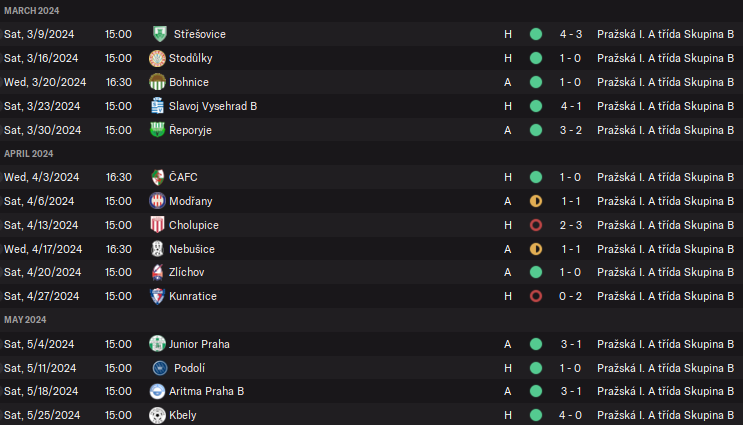Click the Modřany striped crest icon

(x=158, y=201)
